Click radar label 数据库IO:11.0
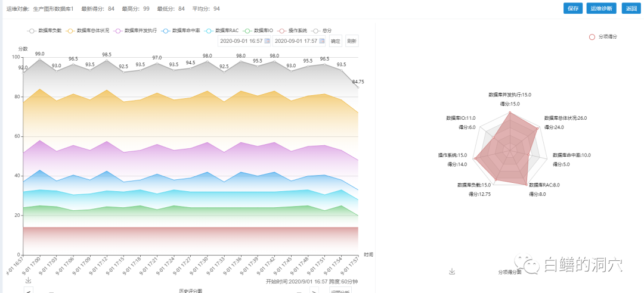This screenshot has width=644, height=293. click(x=461, y=118)
